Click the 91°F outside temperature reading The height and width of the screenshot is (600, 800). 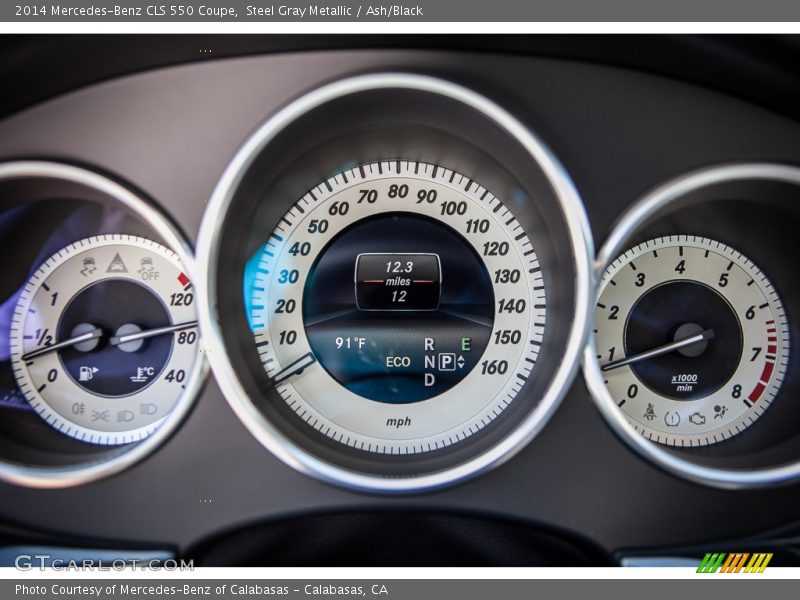pos(350,343)
